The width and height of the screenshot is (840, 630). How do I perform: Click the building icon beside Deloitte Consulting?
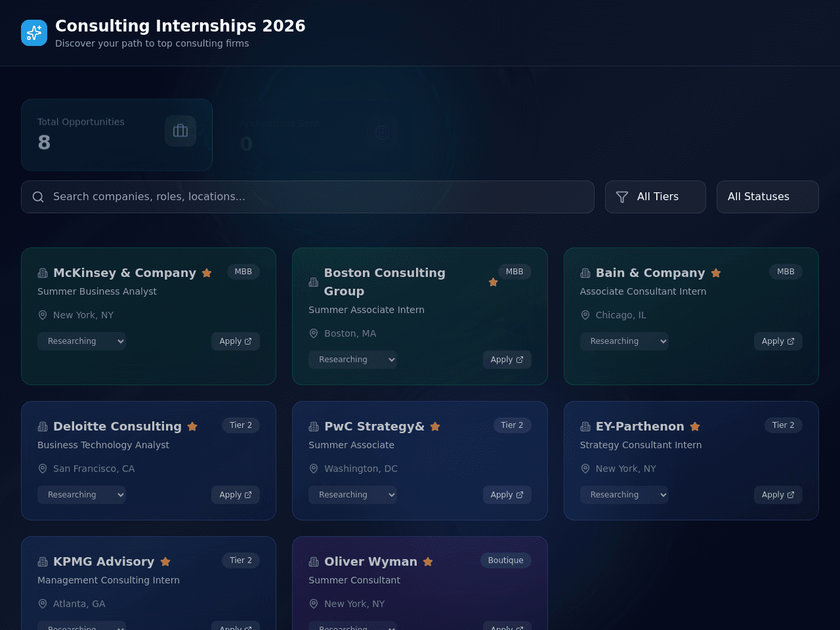pyautogui.click(x=43, y=427)
